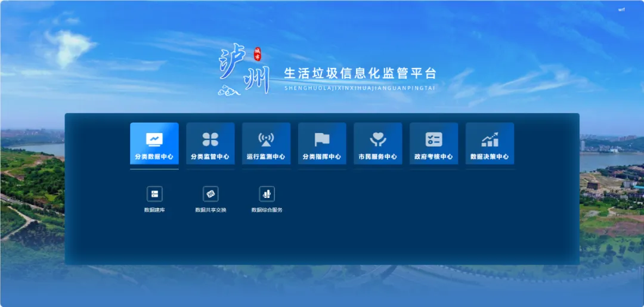
Task: Click the heart-in-hands icon for 市民服务中心
Action: 378,139
